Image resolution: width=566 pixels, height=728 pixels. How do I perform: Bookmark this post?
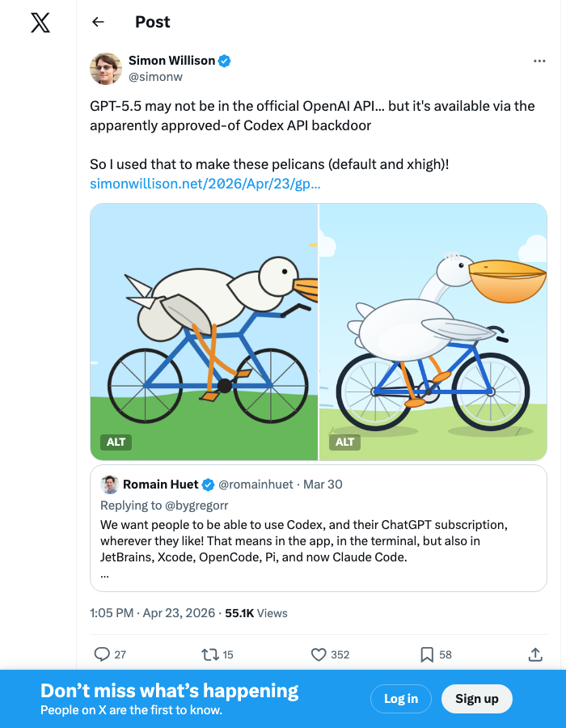click(427, 654)
